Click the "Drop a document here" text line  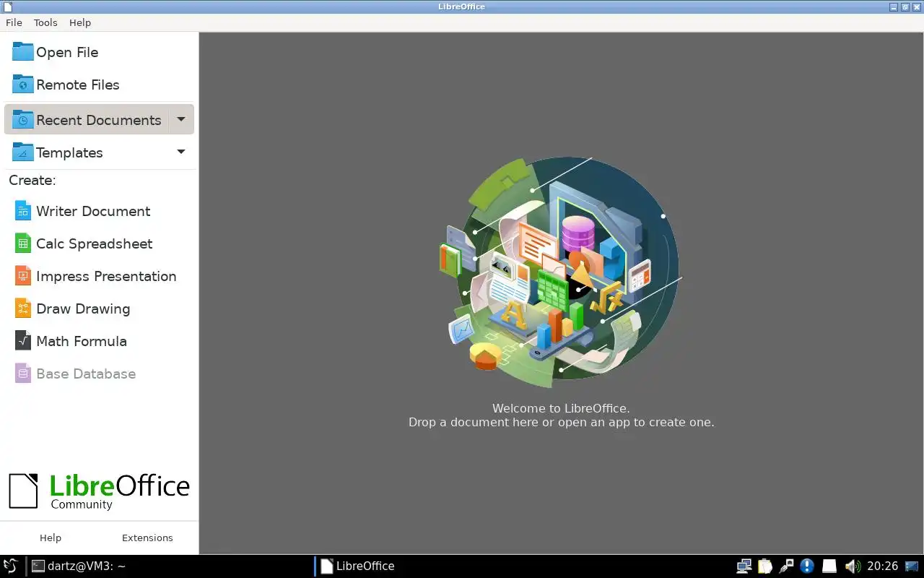(x=561, y=422)
